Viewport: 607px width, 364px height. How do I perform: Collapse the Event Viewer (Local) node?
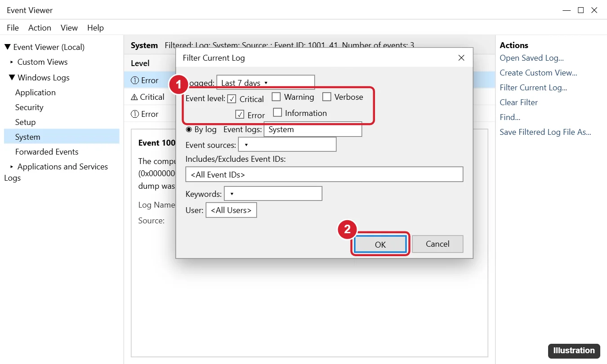click(7, 47)
